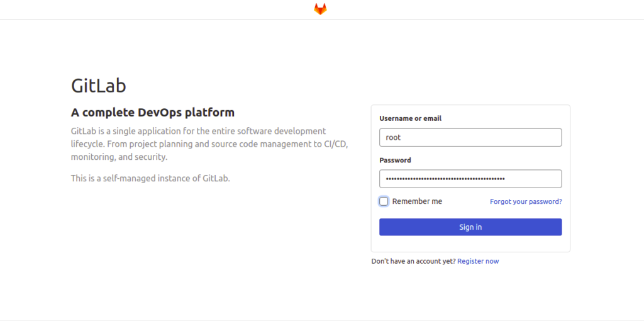Click the GitLab description paragraph
Image resolution: width=644 pixels, height=321 pixels.
(x=209, y=144)
